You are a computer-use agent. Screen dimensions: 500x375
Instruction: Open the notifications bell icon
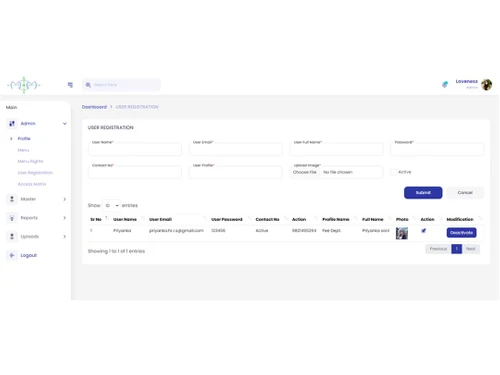coord(445,84)
